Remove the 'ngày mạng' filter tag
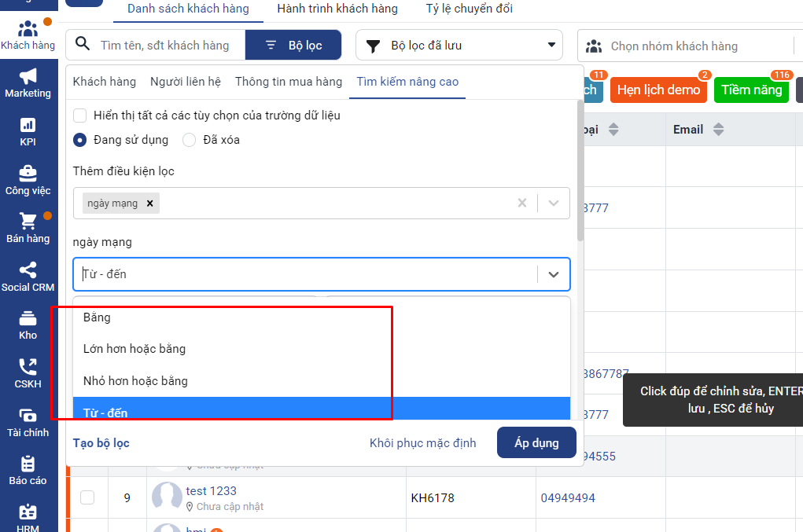 point(149,204)
